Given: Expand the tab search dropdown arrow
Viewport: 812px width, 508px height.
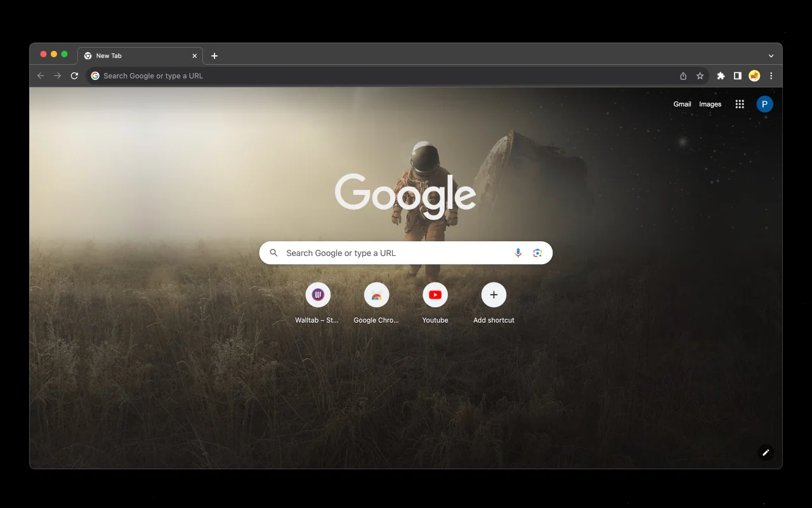Looking at the screenshot, I should [771, 56].
